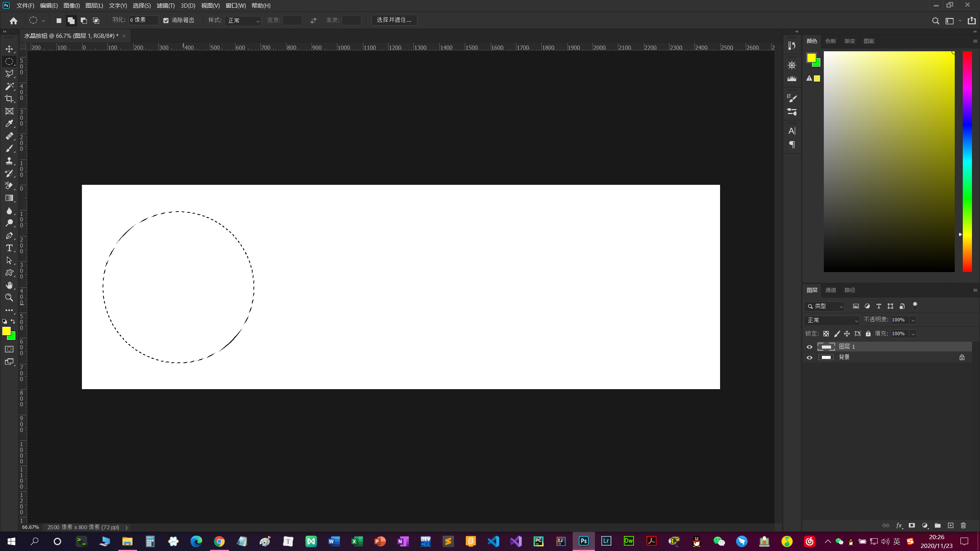Open the Character panel icon
Viewport: 980px width, 551px height.
pyautogui.click(x=792, y=131)
